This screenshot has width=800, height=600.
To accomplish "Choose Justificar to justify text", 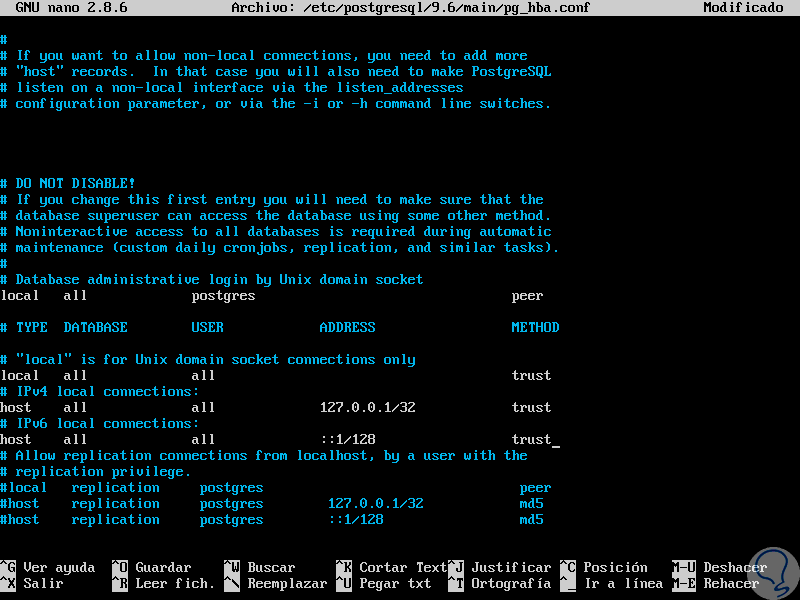I will [510, 567].
